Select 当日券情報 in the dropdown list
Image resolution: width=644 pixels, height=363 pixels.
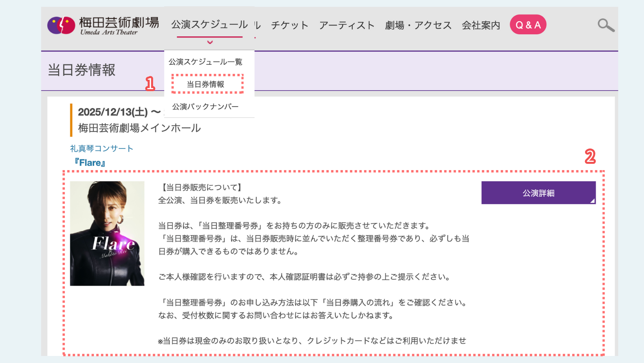click(205, 84)
